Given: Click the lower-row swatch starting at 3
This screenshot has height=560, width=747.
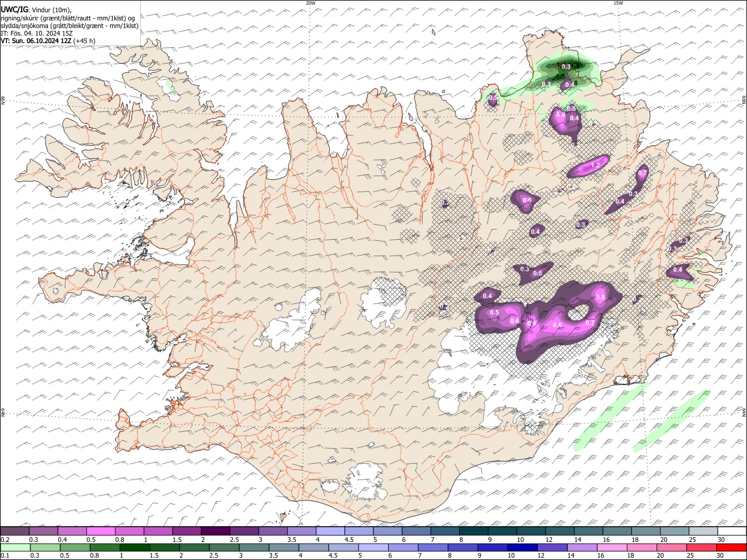Looking at the screenshot, I should coord(254,547).
